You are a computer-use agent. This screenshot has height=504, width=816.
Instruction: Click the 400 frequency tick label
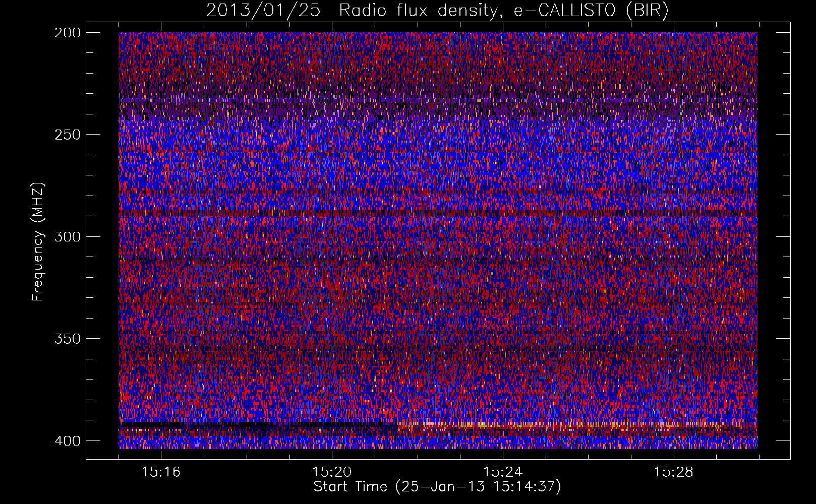[x=67, y=440]
